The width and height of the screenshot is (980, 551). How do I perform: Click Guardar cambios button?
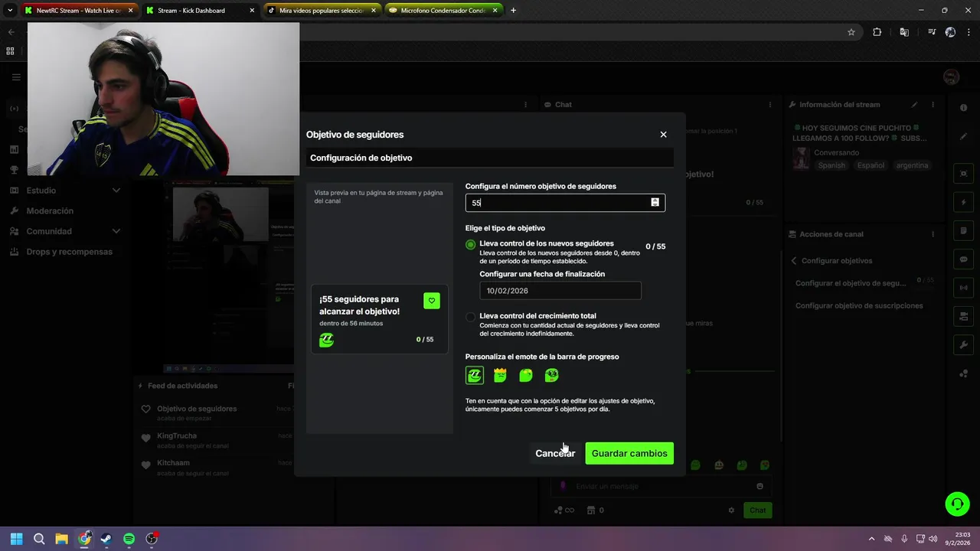coord(629,453)
